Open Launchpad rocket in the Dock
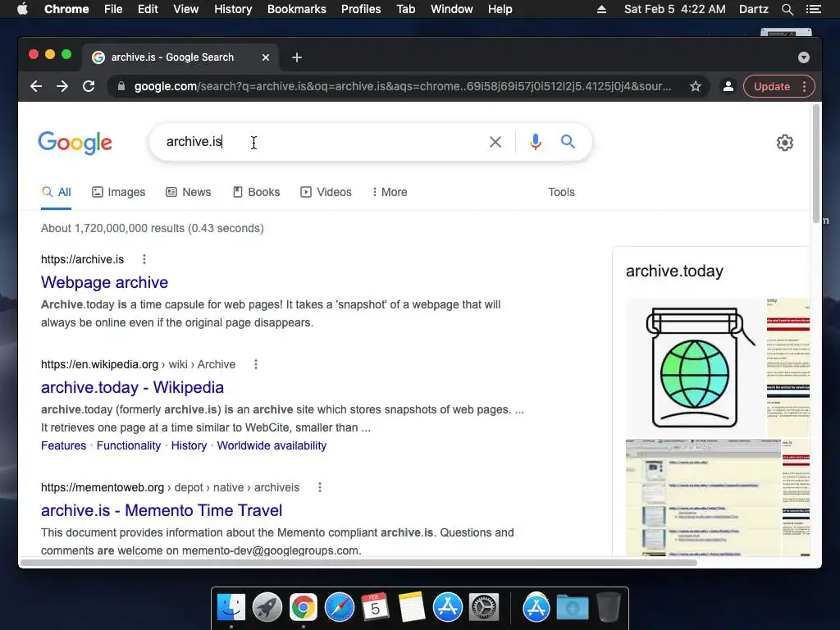This screenshot has width=840, height=630. [267, 608]
